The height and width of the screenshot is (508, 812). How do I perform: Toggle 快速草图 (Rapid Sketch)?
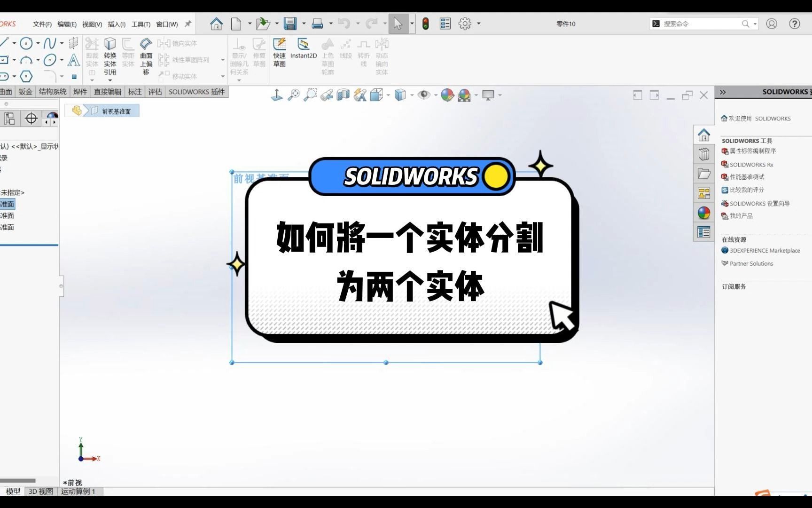(x=280, y=52)
